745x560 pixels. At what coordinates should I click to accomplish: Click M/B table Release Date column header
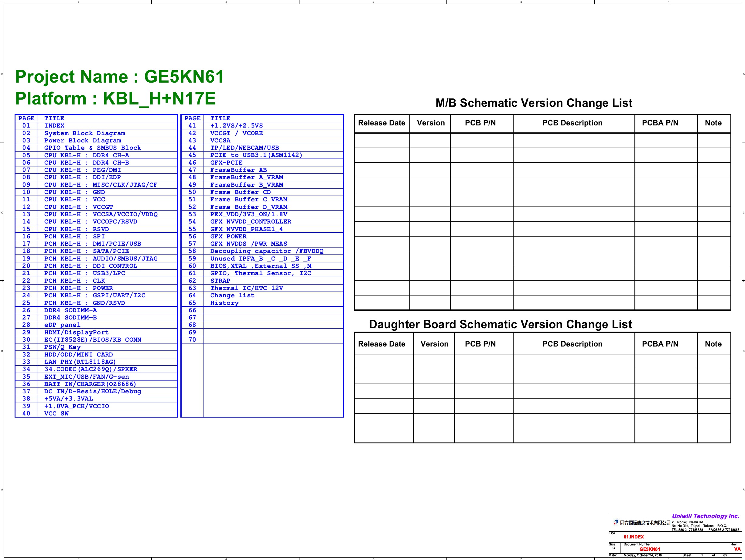[x=381, y=123]
